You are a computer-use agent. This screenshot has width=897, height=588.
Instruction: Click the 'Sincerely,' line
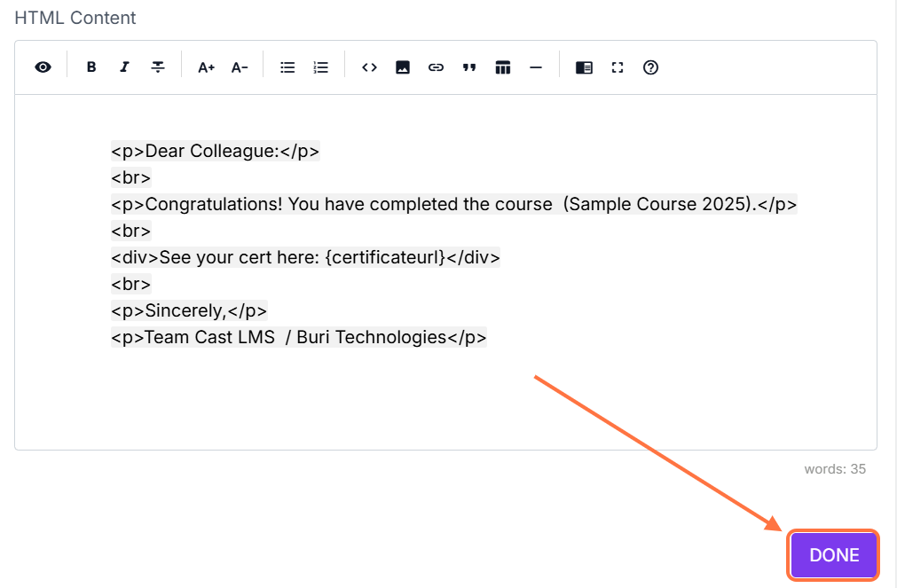click(189, 310)
